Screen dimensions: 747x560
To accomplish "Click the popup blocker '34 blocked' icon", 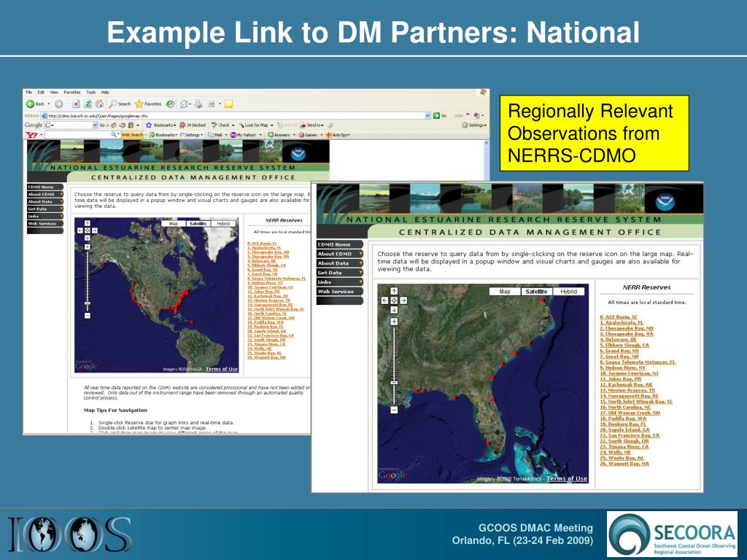I will (183, 125).
